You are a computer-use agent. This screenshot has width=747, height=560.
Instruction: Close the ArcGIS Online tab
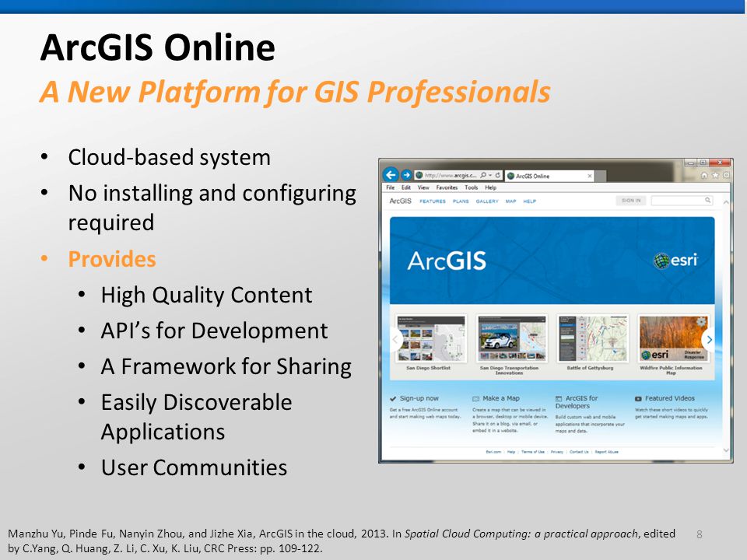pos(590,177)
